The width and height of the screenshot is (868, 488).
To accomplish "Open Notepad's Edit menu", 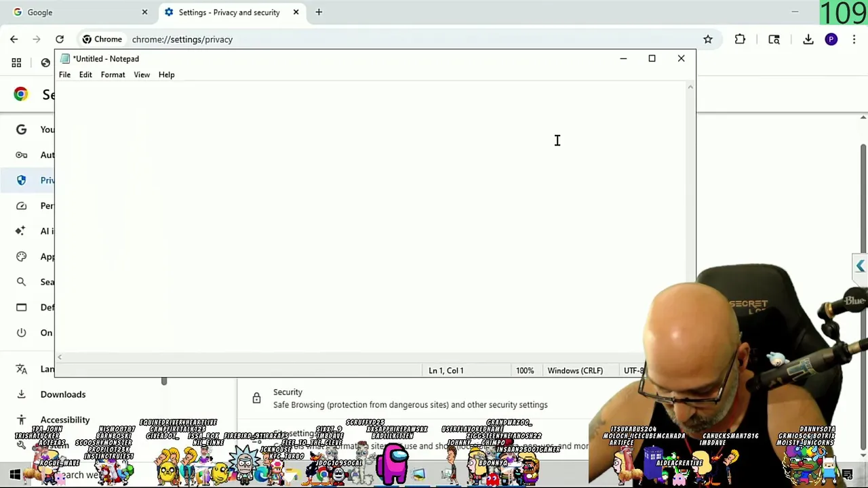I will point(85,75).
